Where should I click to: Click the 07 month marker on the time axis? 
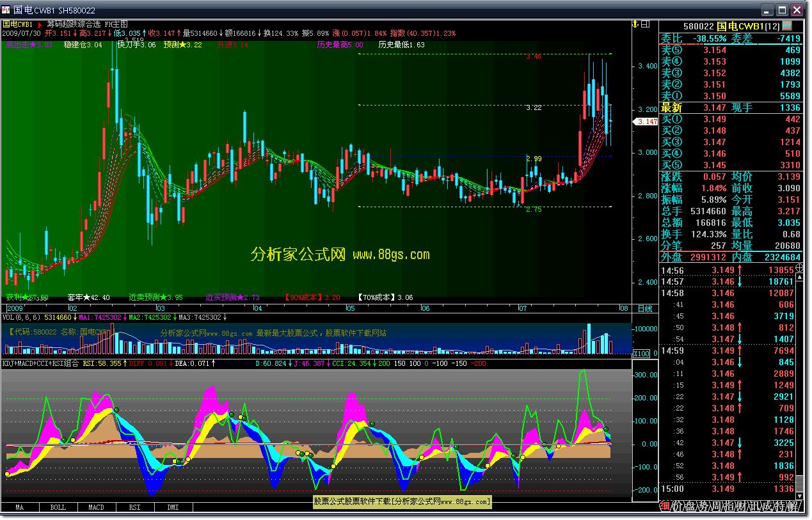523,308
